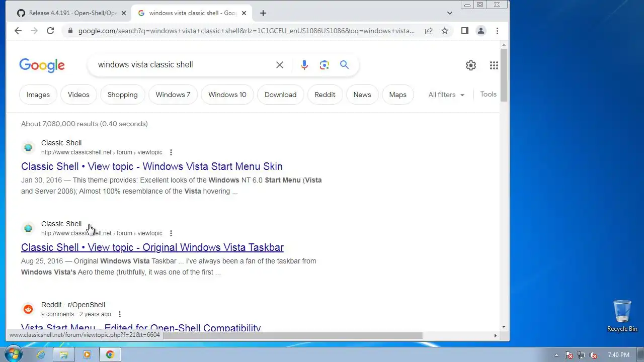
Task: Open Google settings gear
Action: click(x=471, y=65)
